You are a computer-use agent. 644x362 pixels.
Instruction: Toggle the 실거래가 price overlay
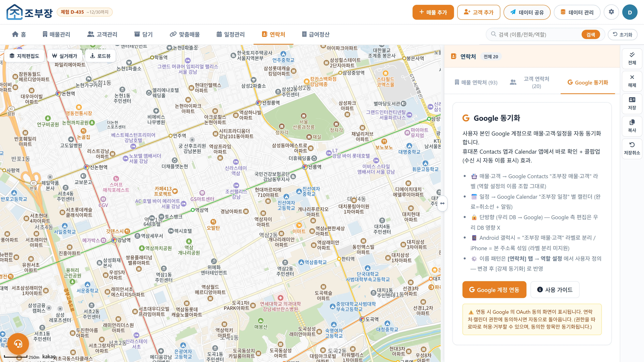tap(65, 56)
